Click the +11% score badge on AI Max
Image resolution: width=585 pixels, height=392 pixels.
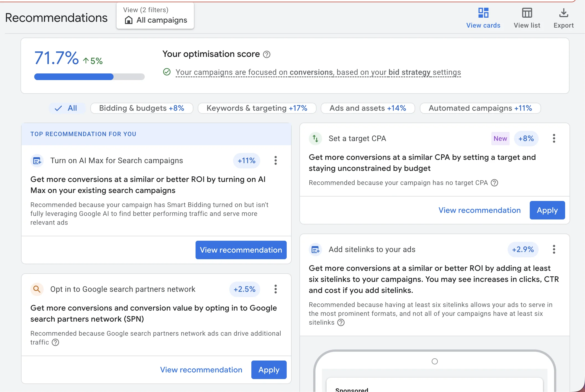click(x=247, y=161)
